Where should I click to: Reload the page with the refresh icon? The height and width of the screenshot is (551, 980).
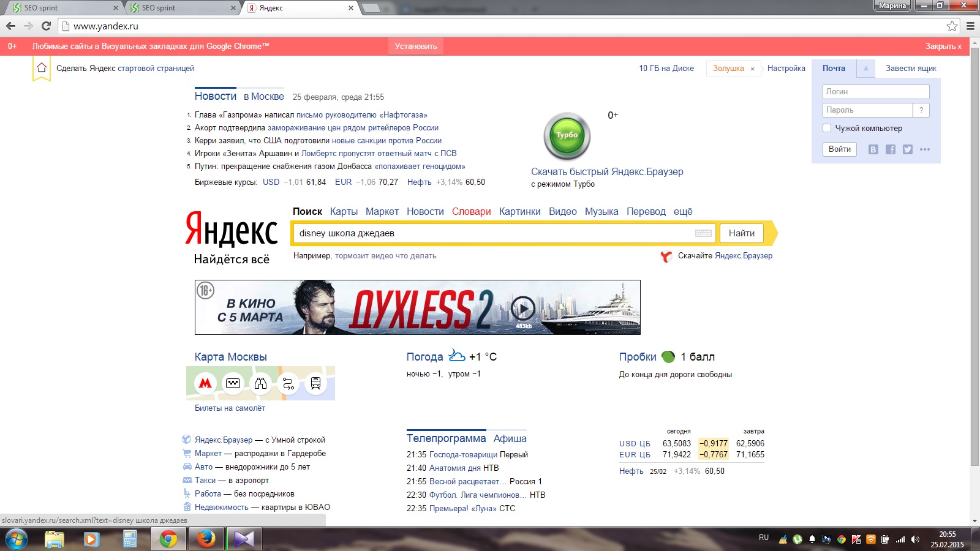46,26
